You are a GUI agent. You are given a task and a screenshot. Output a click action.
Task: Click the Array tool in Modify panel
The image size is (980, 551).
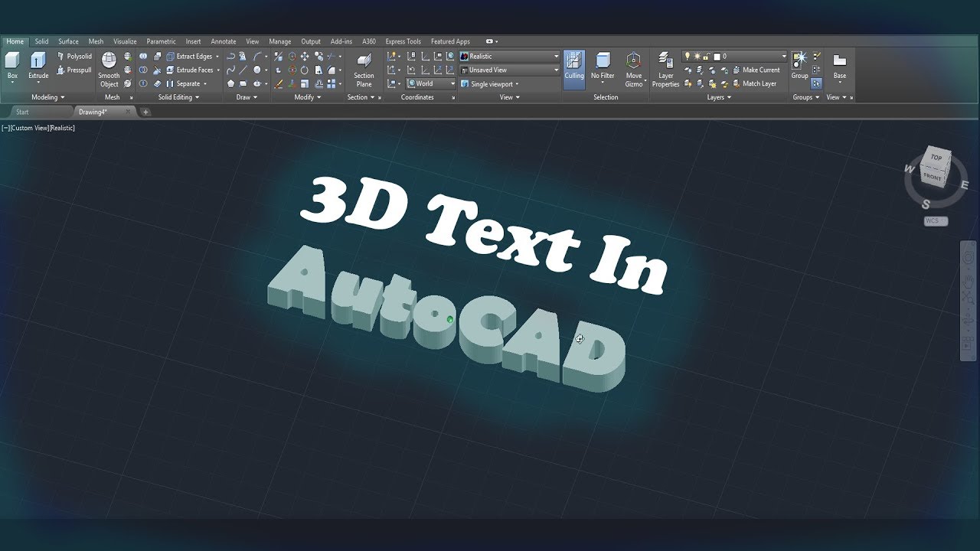point(332,83)
